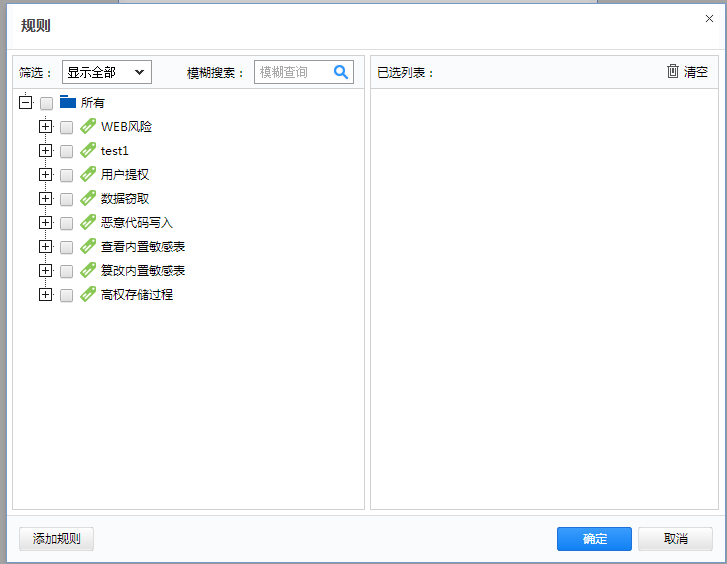727x564 pixels.
Task: Open the 显示全部 filter dropdown
Action: [x=106, y=72]
